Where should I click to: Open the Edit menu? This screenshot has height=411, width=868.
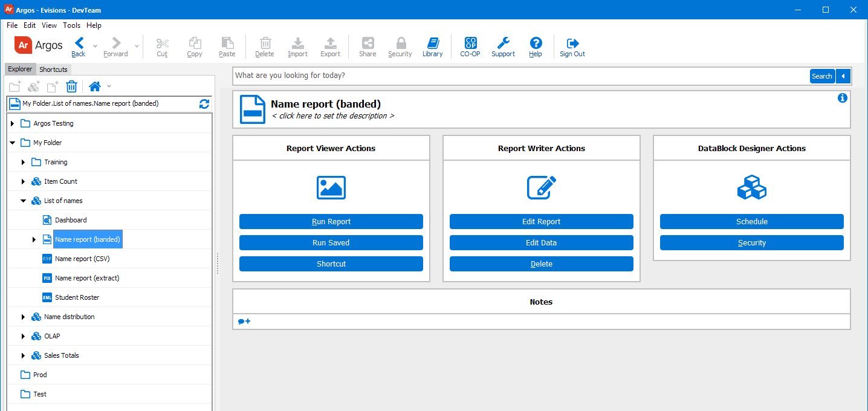click(x=30, y=25)
